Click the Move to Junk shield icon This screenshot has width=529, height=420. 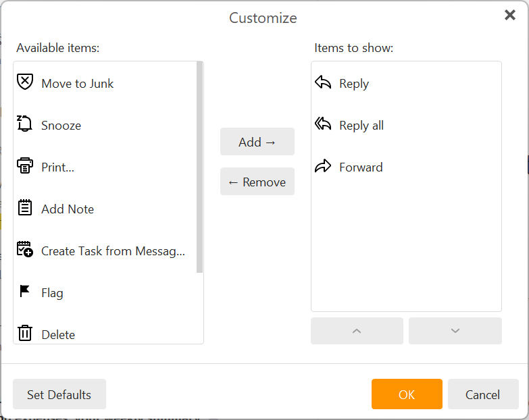tap(25, 82)
